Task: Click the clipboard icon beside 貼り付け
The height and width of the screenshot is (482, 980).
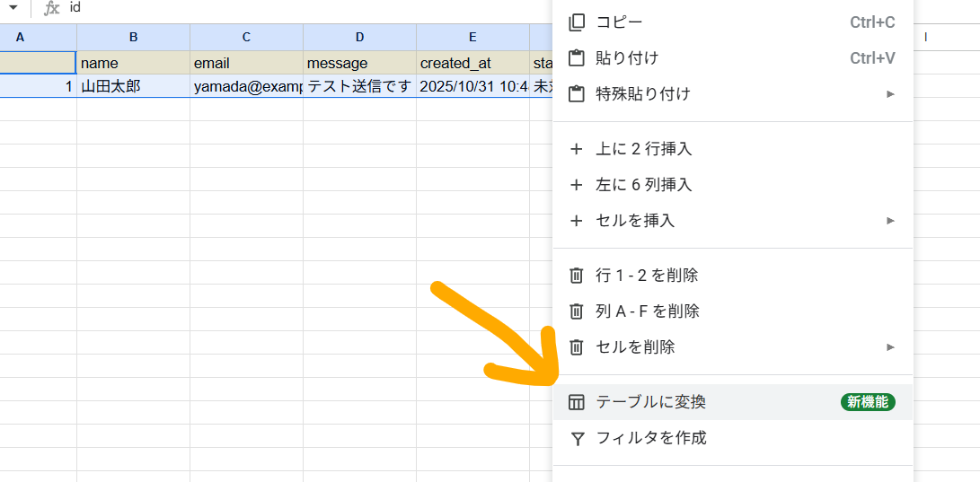Action: tap(577, 58)
